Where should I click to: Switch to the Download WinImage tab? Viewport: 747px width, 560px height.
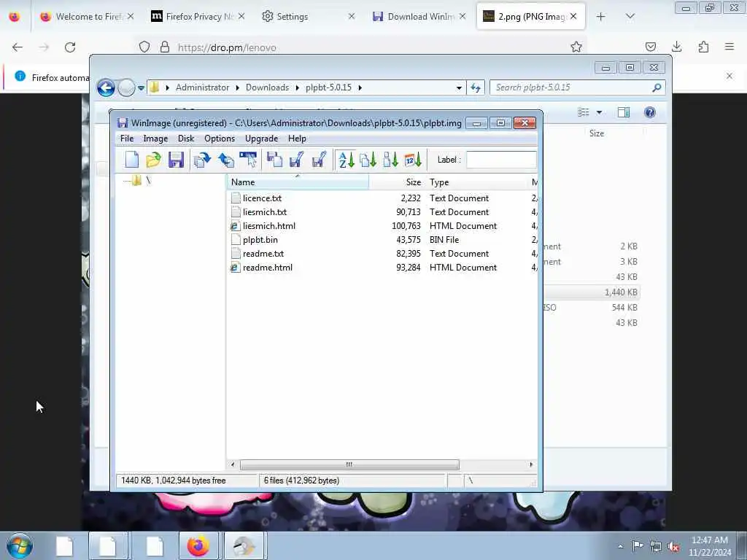[x=418, y=17]
